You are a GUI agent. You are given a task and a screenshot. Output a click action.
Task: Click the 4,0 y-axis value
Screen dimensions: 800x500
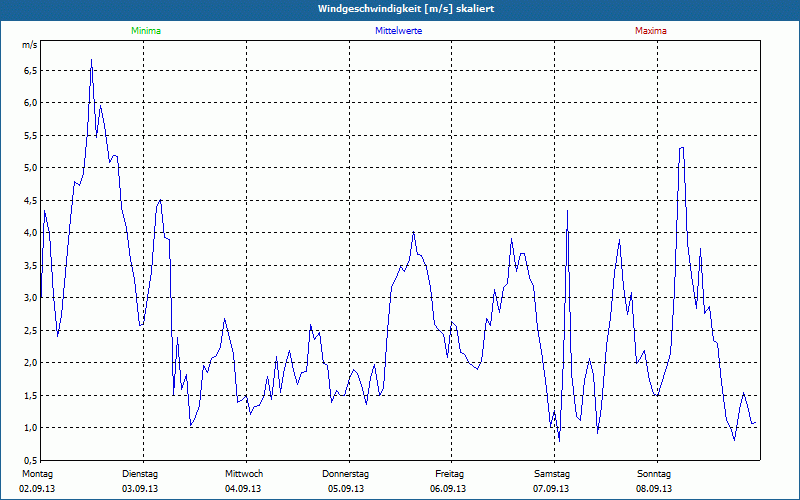(31, 233)
